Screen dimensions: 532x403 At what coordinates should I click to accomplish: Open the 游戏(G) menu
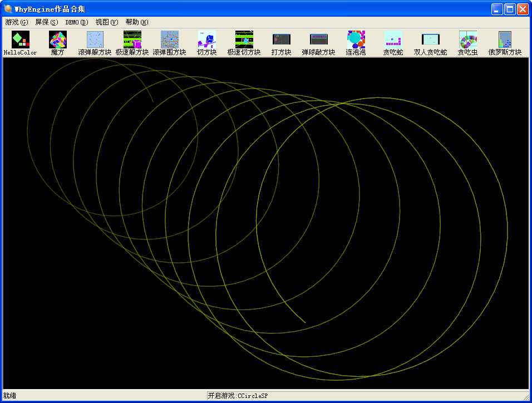(17, 22)
